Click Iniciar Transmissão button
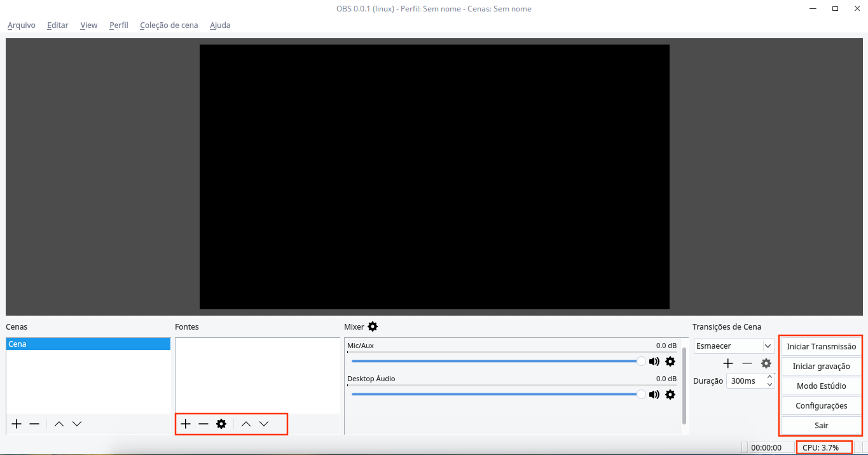 click(822, 347)
